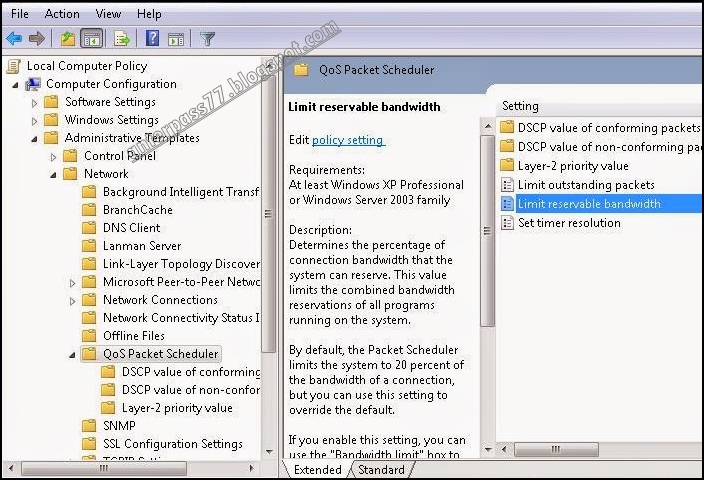Click tree pane scroll left arrow
The image size is (704, 480).
pos(11,468)
